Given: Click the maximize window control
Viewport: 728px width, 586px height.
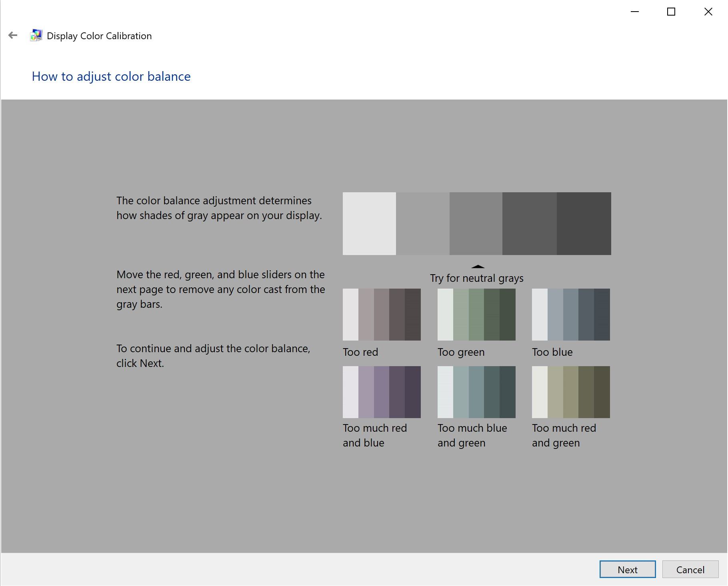Looking at the screenshot, I should 672,12.
